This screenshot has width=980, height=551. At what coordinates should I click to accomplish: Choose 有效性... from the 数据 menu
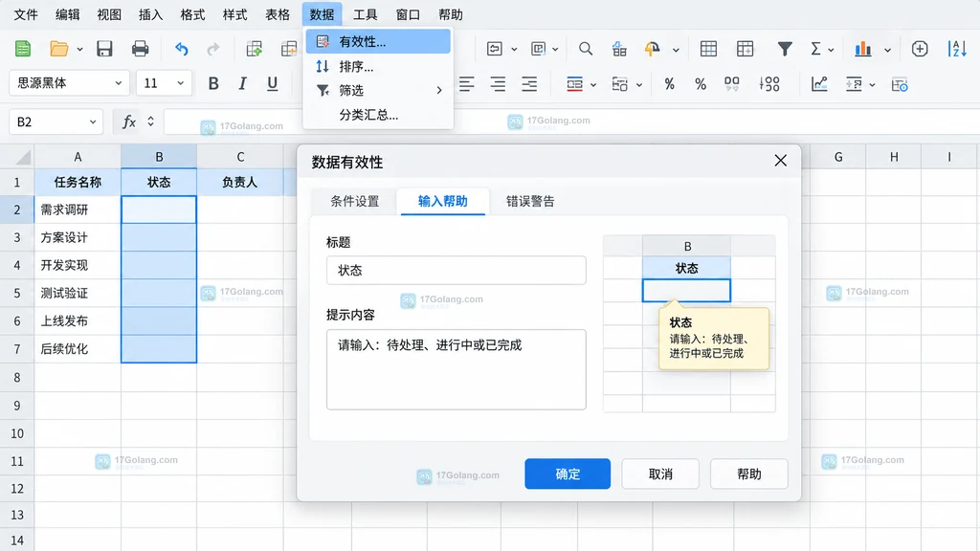click(378, 42)
